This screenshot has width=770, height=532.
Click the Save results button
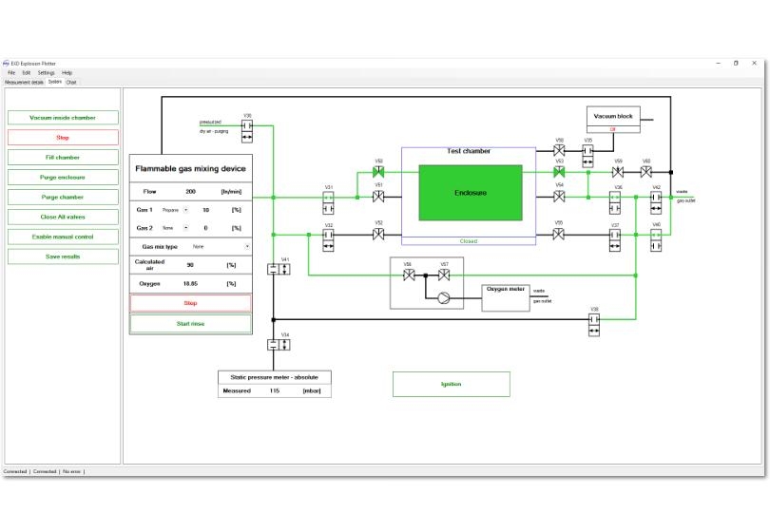63,256
